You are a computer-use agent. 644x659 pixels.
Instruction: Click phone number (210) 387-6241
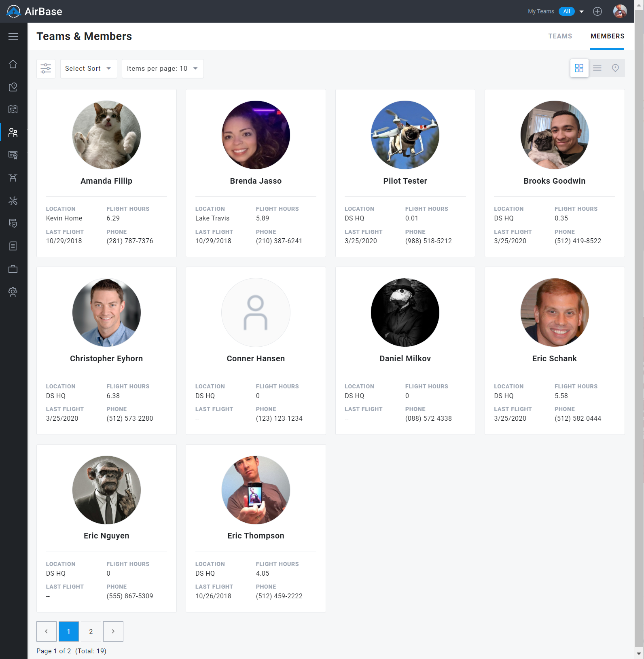pyautogui.click(x=279, y=241)
